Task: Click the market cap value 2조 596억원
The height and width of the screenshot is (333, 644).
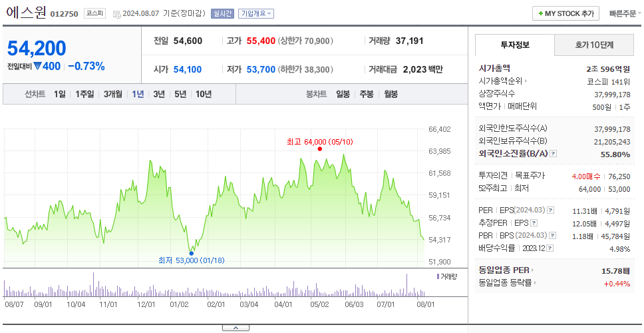Action: pos(608,69)
